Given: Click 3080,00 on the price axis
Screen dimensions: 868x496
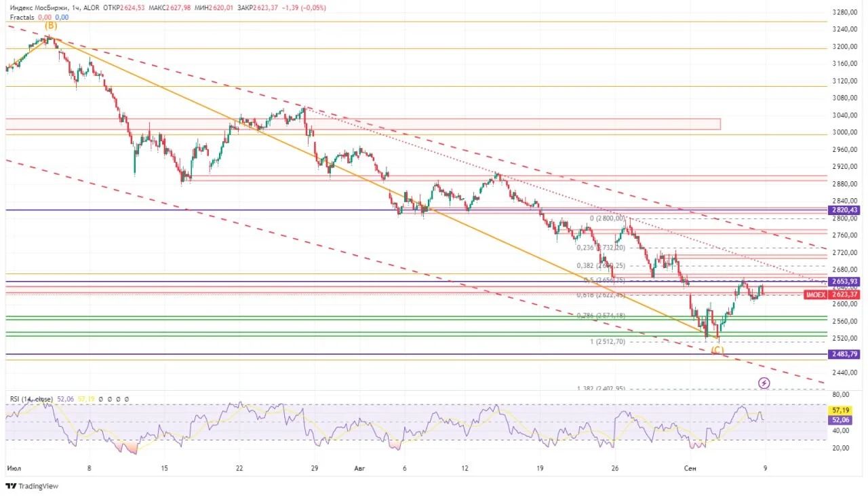Looking at the screenshot, I should (846, 98).
